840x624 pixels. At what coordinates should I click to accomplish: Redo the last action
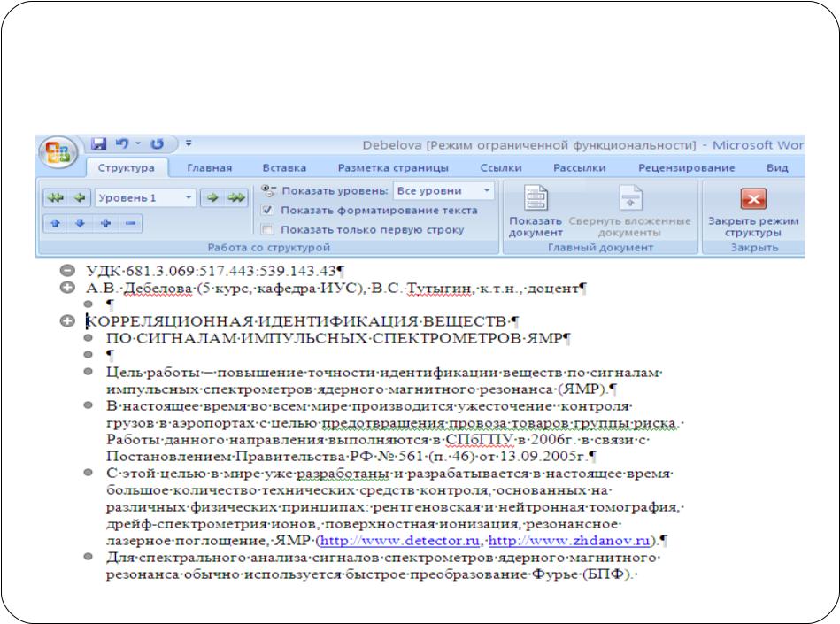[157, 143]
